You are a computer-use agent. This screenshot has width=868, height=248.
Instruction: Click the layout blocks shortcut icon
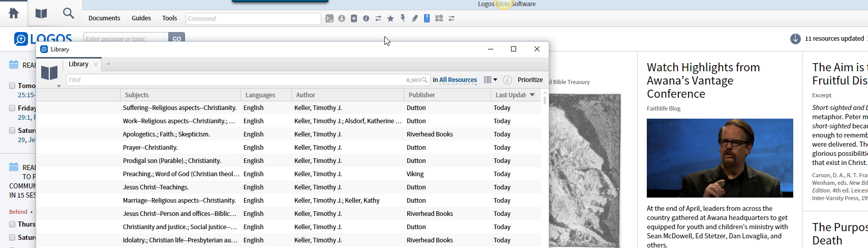pos(439,18)
